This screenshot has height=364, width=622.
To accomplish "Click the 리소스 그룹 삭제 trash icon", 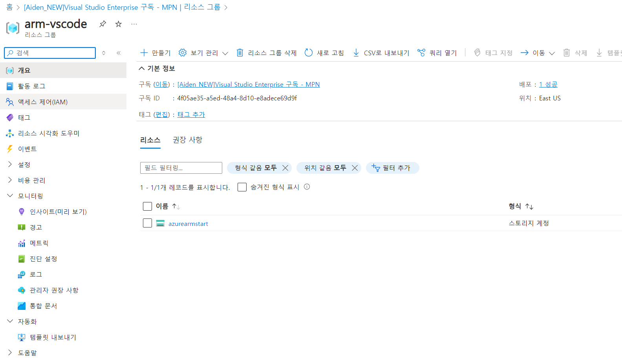I will (x=240, y=53).
